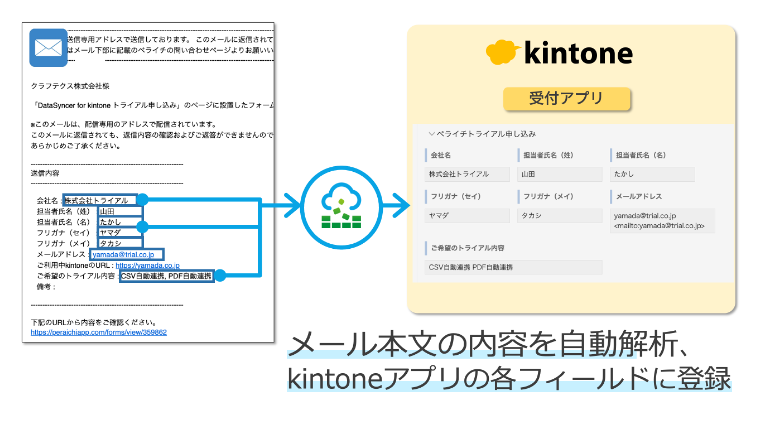Select the kintone label 担当者氏名（名）
774x446 pixels.
coord(641,155)
